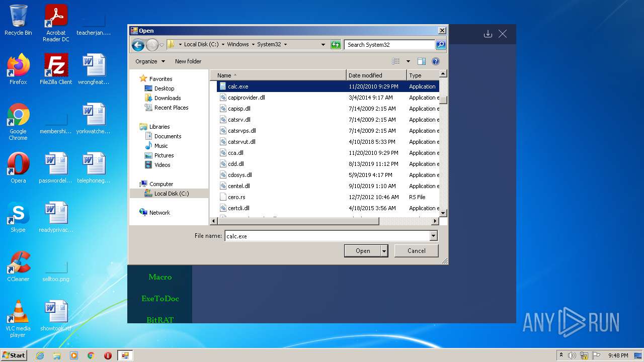Viewport: 644px width, 362px height.
Task: Click the download icon in background app
Action: tap(488, 34)
